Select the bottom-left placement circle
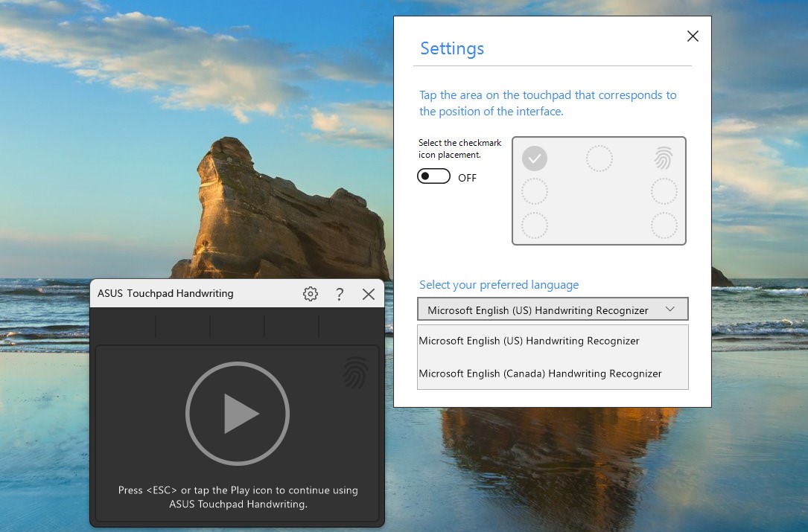The height and width of the screenshot is (532, 808). pyautogui.click(x=535, y=225)
